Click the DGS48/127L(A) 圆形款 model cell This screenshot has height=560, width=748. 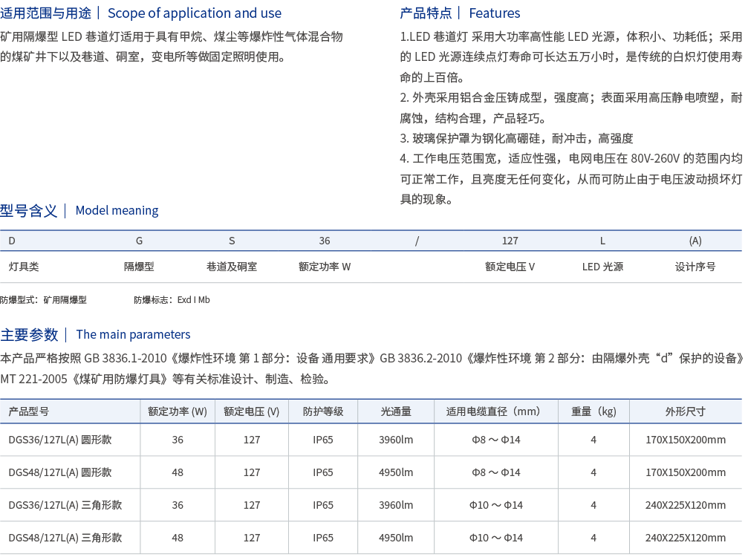pos(59,472)
